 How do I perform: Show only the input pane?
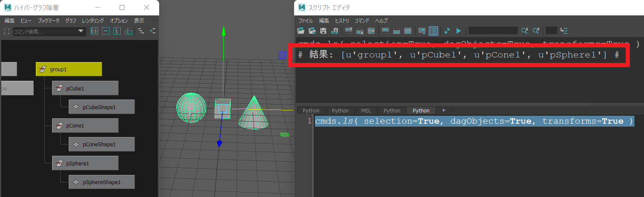(x=397, y=30)
